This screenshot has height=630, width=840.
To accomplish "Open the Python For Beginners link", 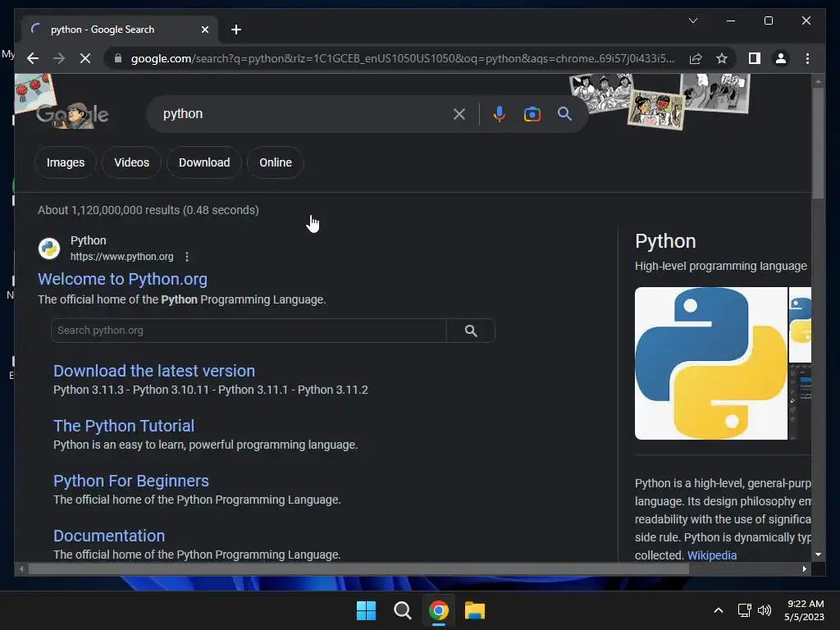I will [131, 481].
